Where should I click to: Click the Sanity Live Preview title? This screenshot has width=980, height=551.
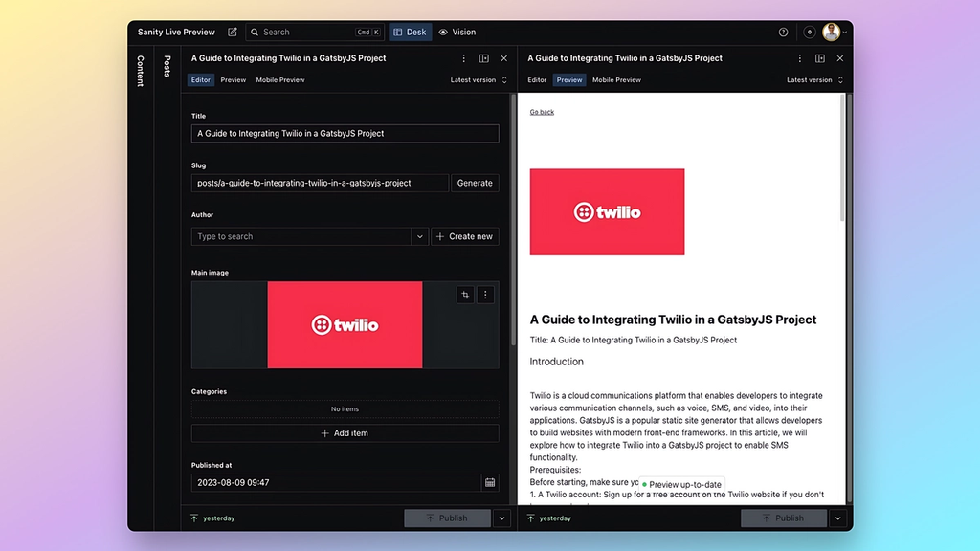point(176,32)
